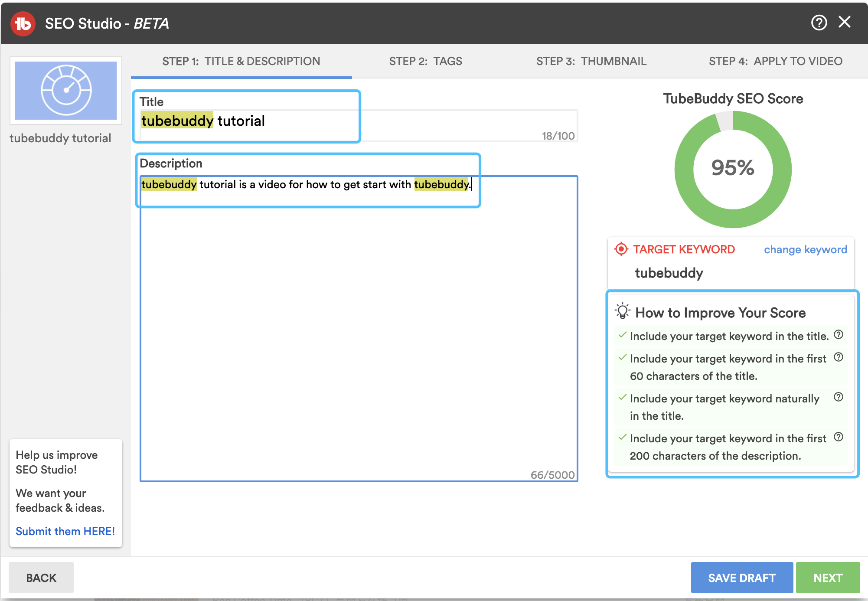
Task: Switch to Step 1: Title & Description tab
Action: point(241,61)
